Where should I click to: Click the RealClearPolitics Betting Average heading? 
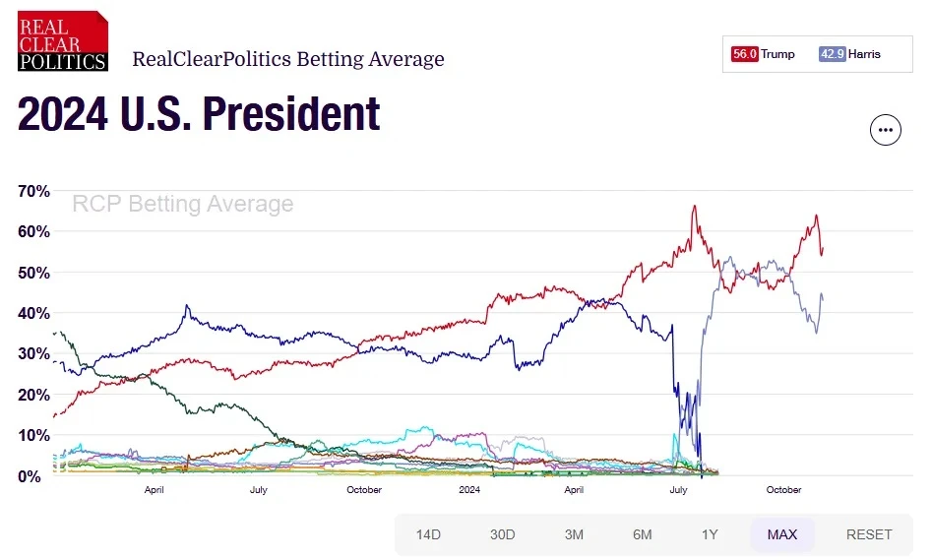point(288,59)
